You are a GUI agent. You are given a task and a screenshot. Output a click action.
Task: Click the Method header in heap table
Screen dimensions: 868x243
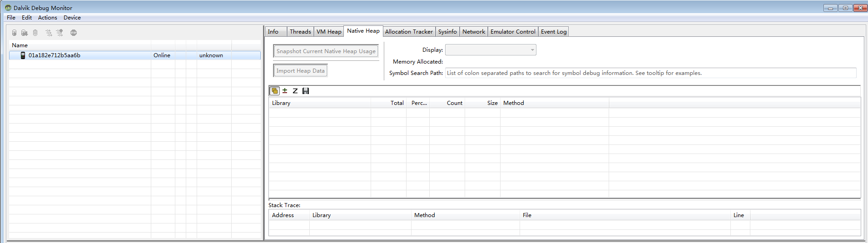coord(555,103)
